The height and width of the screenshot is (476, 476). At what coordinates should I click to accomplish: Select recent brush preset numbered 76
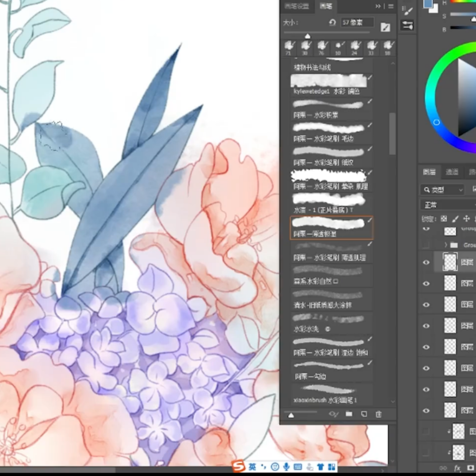click(322, 48)
